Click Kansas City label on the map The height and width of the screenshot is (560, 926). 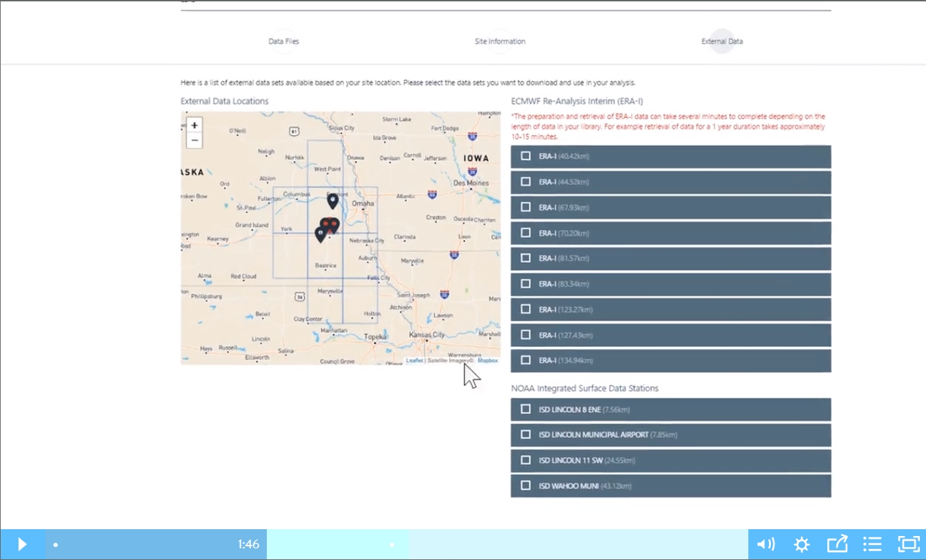coord(426,334)
